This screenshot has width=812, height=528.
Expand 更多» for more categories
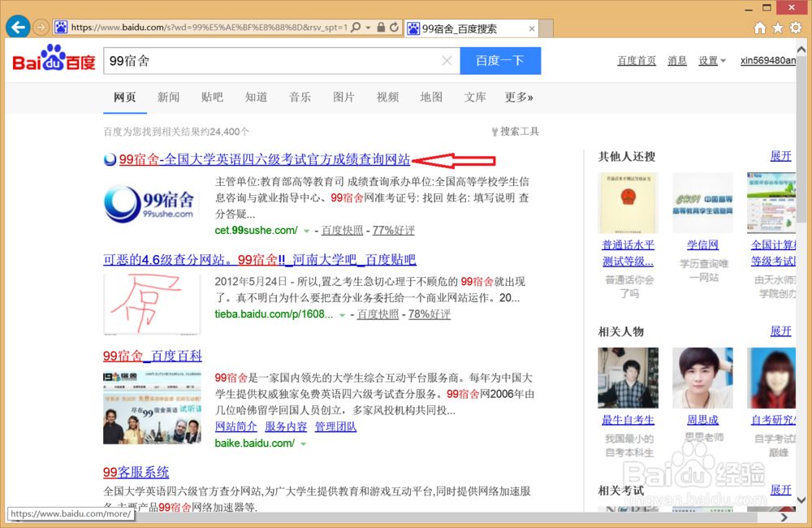[x=519, y=97]
